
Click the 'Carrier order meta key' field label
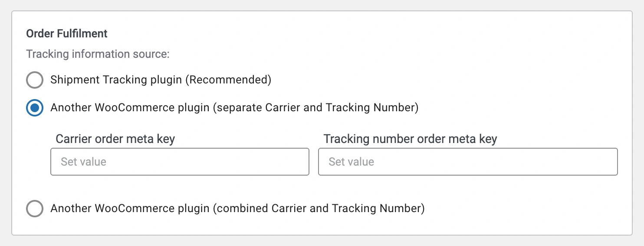click(x=115, y=139)
